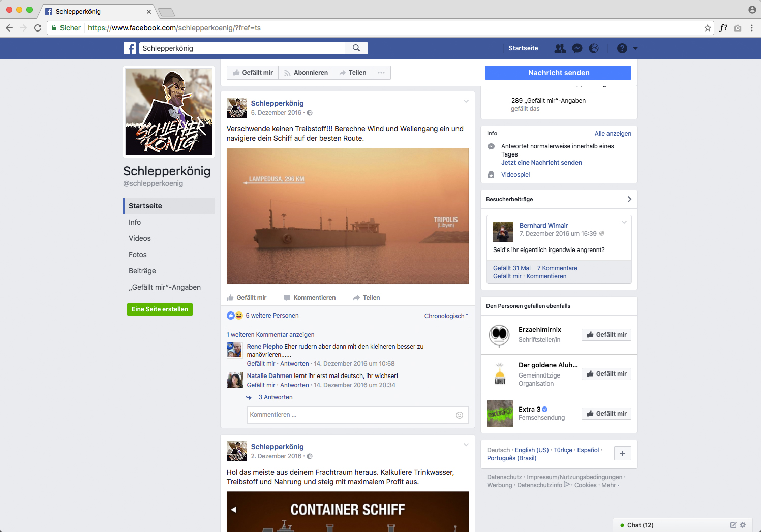
Task: Like the Lampedusa post with Gefällt mir
Action: [x=247, y=298]
